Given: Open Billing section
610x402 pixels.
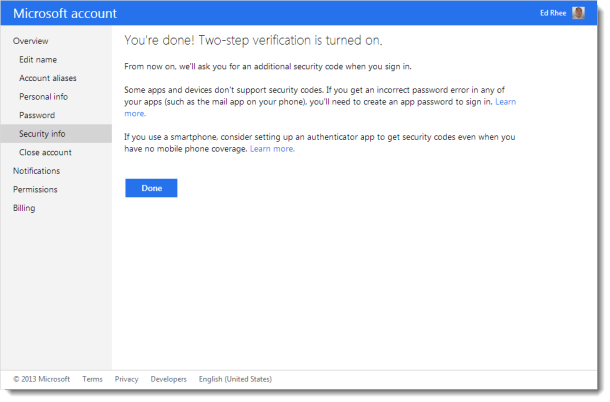Looking at the screenshot, I should (x=24, y=208).
